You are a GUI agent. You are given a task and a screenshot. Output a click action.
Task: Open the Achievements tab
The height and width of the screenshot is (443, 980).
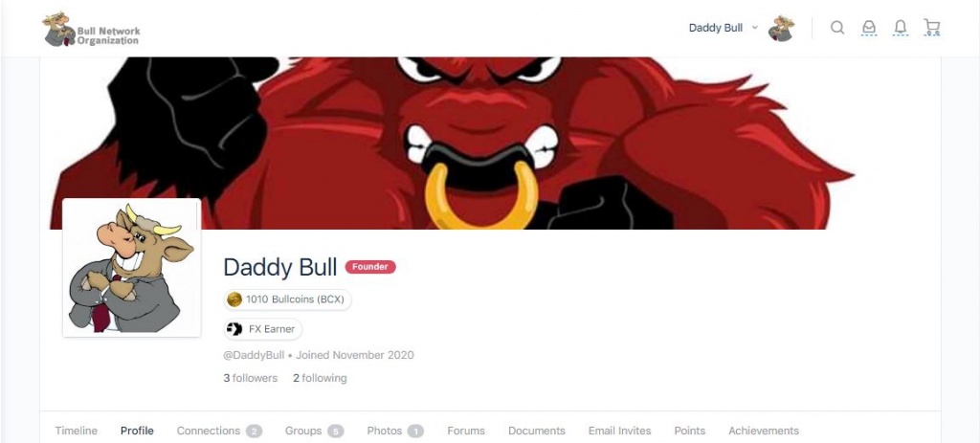764,431
